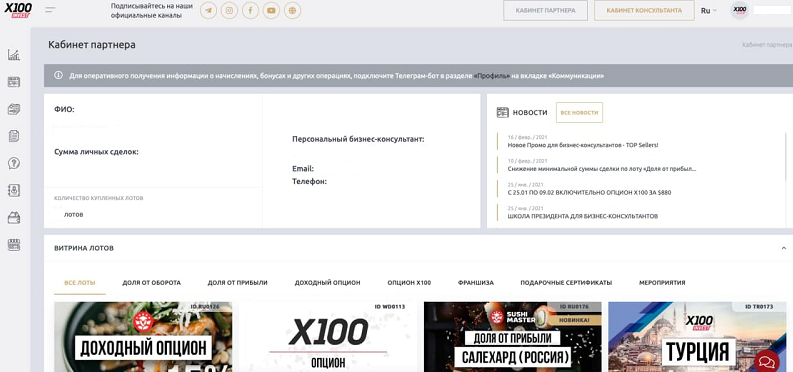Viewport: 793px width, 372px height.
Task: Open the storefront sidebar icon
Action: click(14, 245)
